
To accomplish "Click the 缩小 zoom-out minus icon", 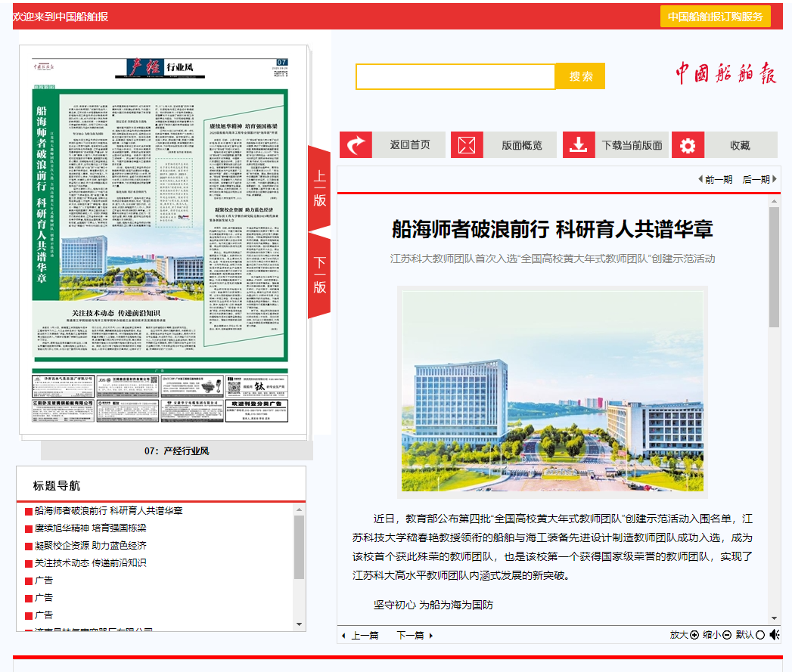I will pos(727,635).
